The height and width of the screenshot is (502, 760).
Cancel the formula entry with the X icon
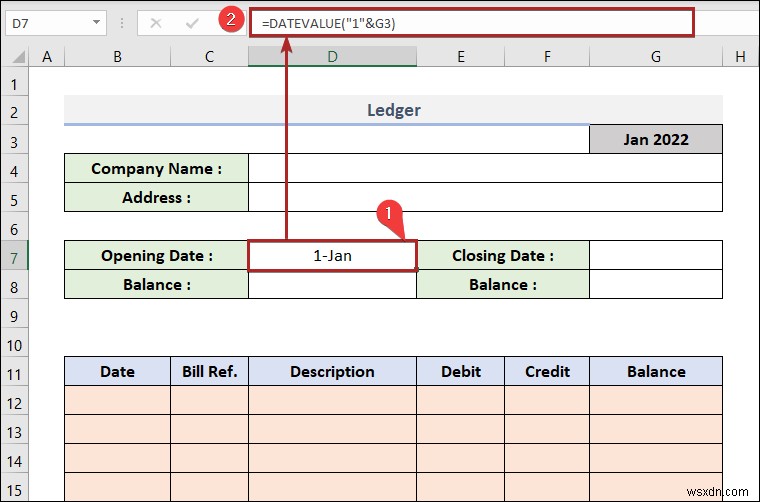(156, 23)
